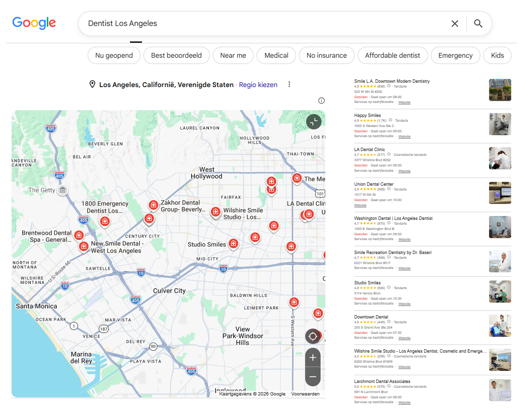Viewport: 529px width, 420px height.
Task: Click the Regio kiezen link
Action: tap(258, 85)
